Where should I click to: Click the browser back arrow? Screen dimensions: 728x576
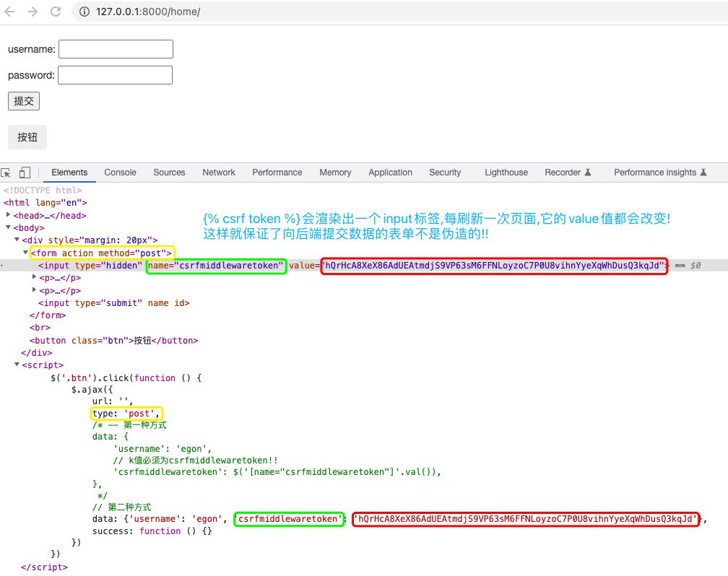[x=10, y=12]
